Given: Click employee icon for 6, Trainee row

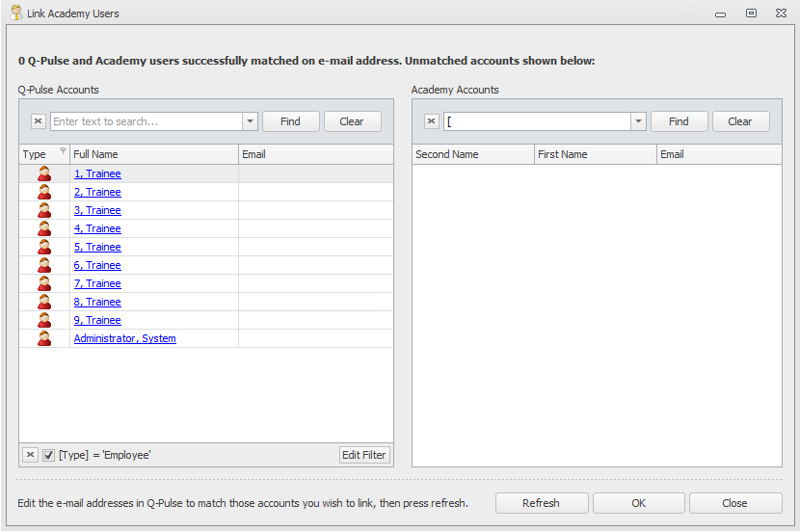Looking at the screenshot, I should click(x=44, y=265).
